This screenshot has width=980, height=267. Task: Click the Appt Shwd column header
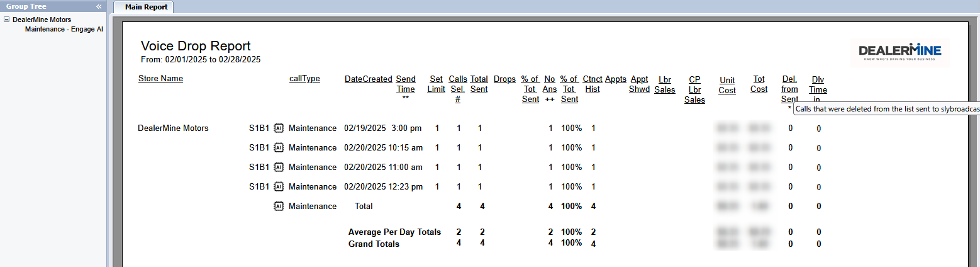point(640,84)
